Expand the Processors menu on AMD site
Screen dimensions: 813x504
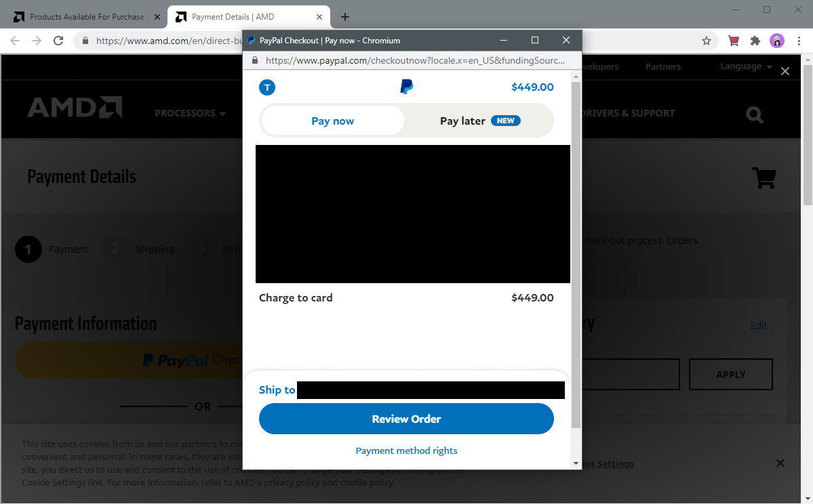tap(190, 113)
